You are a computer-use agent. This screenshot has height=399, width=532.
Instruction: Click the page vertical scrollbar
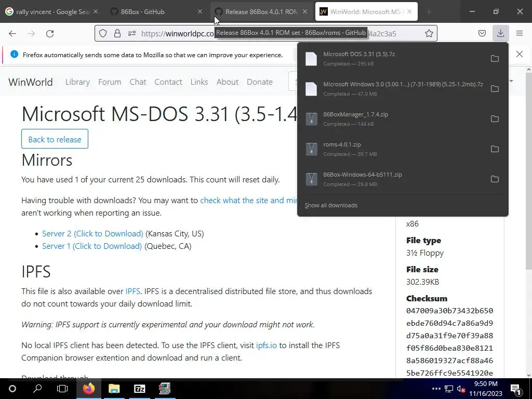tap(528, 170)
